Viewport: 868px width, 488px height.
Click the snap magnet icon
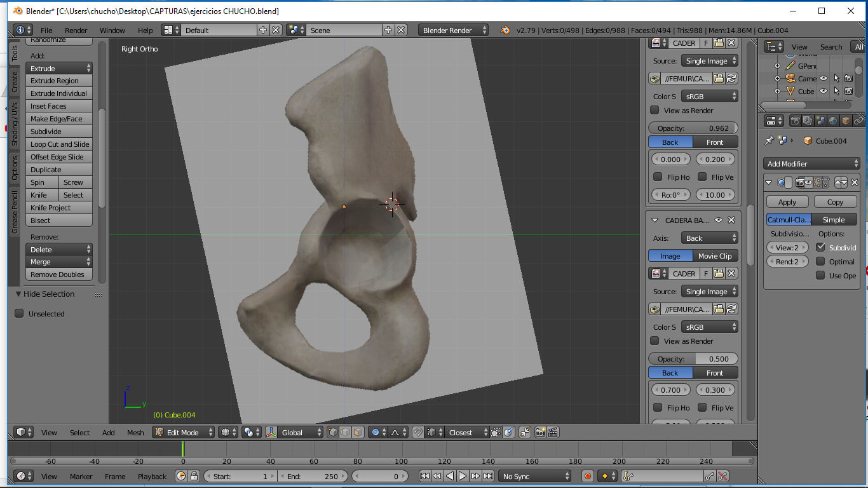pos(417,433)
